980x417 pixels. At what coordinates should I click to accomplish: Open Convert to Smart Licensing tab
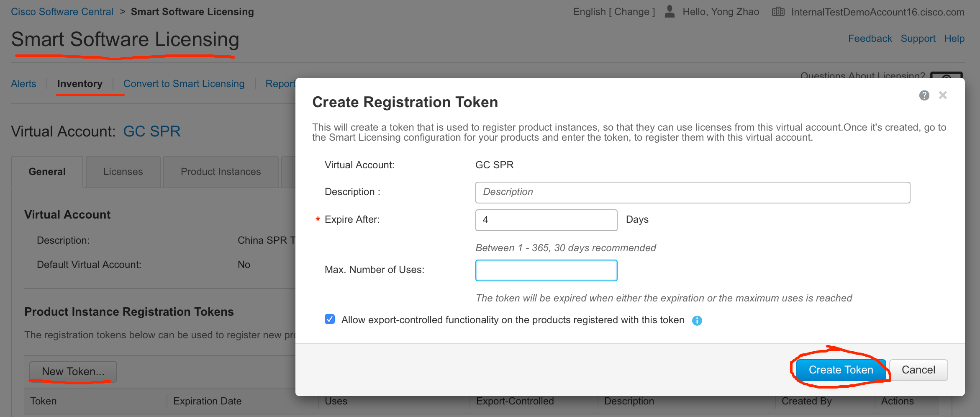[184, 84]
